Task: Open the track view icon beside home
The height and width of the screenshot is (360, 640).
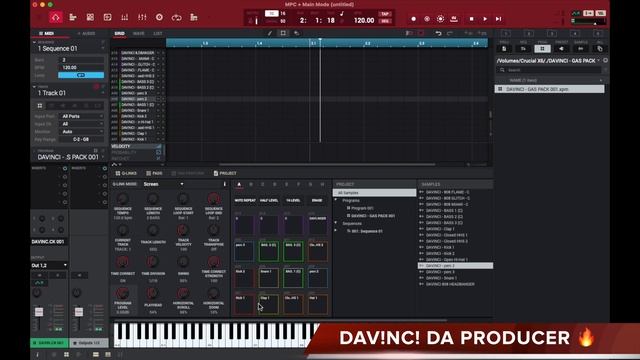Action: (73, 18)
